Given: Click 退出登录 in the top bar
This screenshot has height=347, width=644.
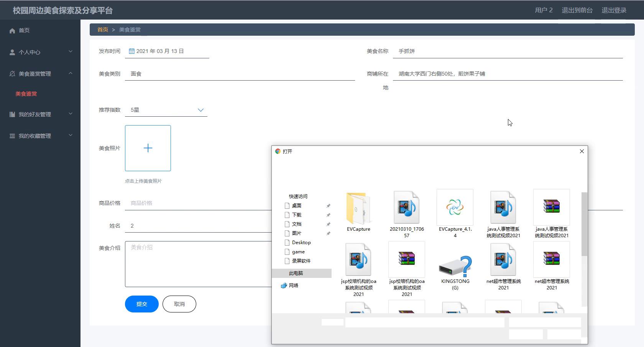Looking at the screenshot, I should point(614,10).
